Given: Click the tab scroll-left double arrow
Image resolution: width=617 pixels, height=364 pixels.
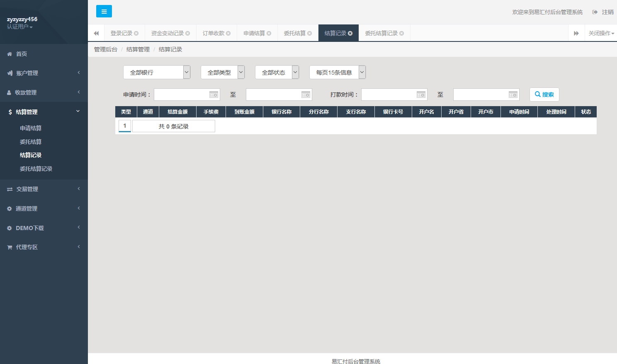Looking at the screenshot, I should (96, 33).
